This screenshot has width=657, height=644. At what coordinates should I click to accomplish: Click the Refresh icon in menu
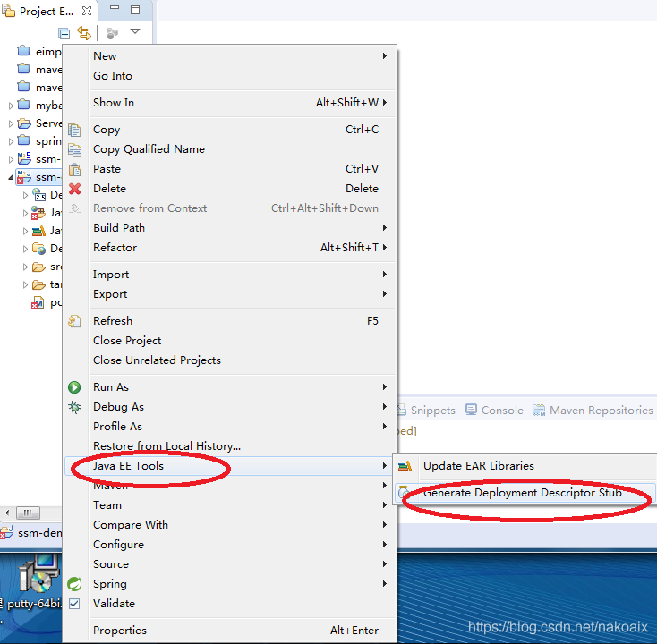(x=74, y=321)
